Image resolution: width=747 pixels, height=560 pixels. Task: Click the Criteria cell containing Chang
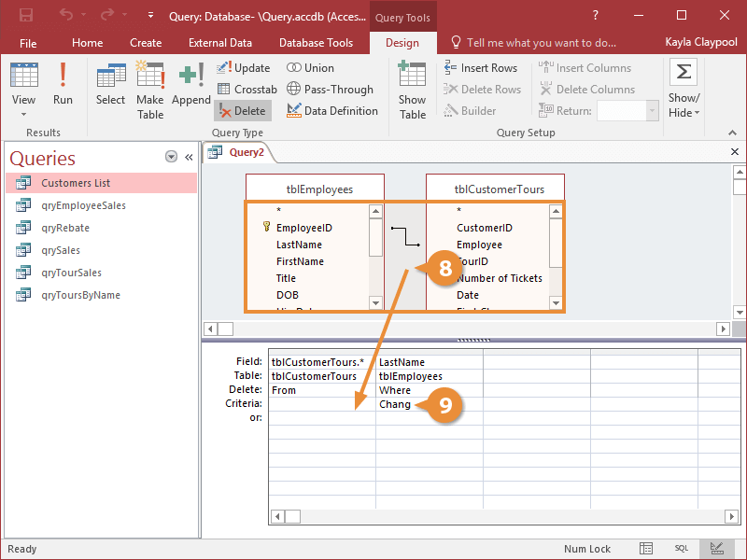point(397,404)
